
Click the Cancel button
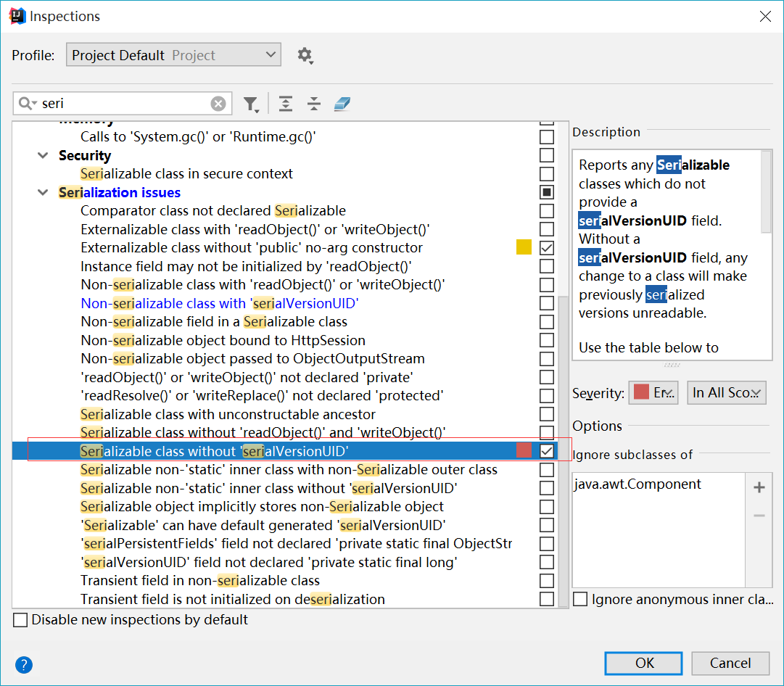point(730,663)
